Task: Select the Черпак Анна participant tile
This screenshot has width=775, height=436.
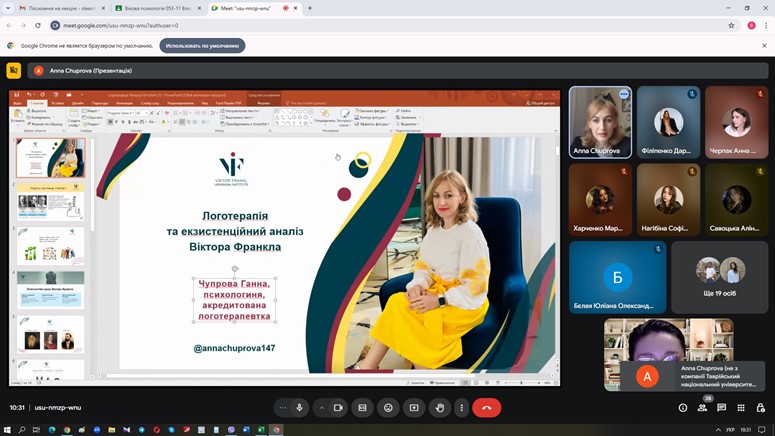Action: click(736, 122)
